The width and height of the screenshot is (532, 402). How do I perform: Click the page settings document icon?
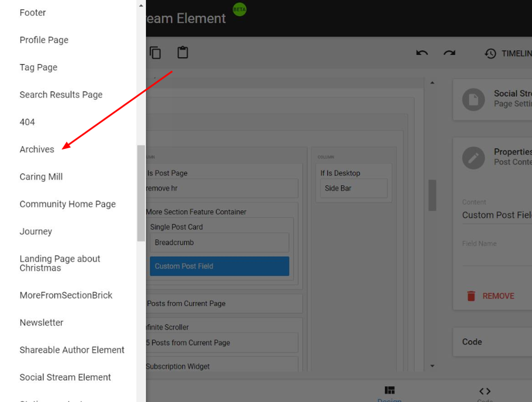pos(473,99)
